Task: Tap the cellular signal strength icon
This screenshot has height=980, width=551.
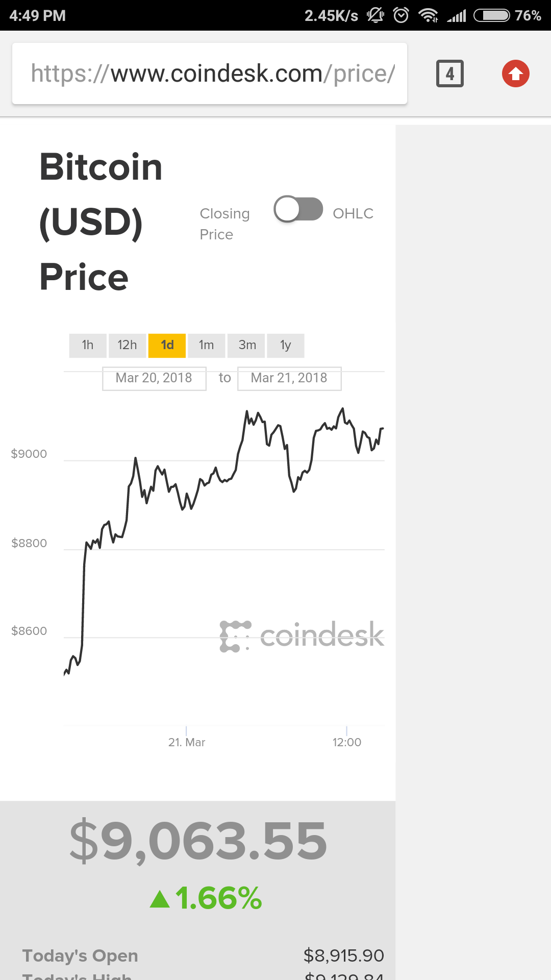Action: pyautogui.click(x=457, y=16)
